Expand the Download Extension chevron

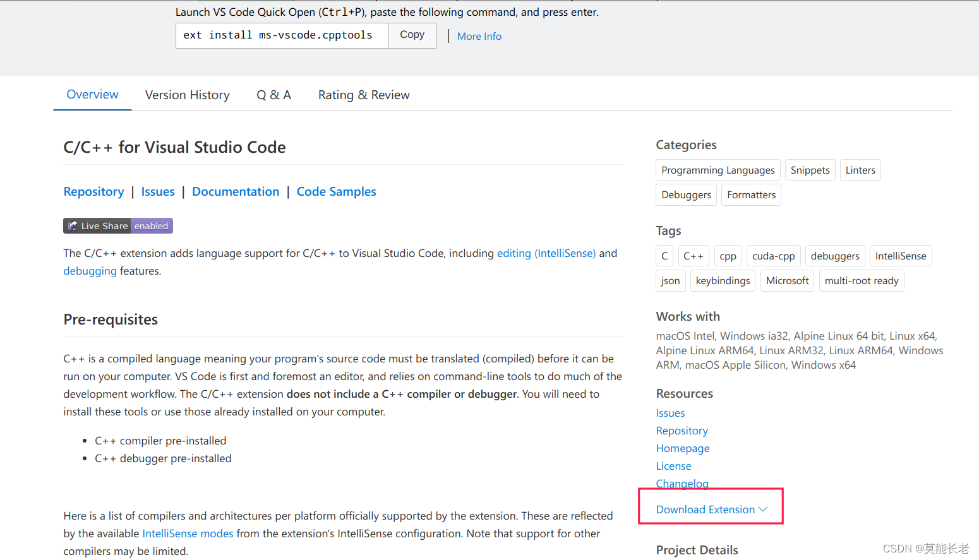[x=763, y=509]
